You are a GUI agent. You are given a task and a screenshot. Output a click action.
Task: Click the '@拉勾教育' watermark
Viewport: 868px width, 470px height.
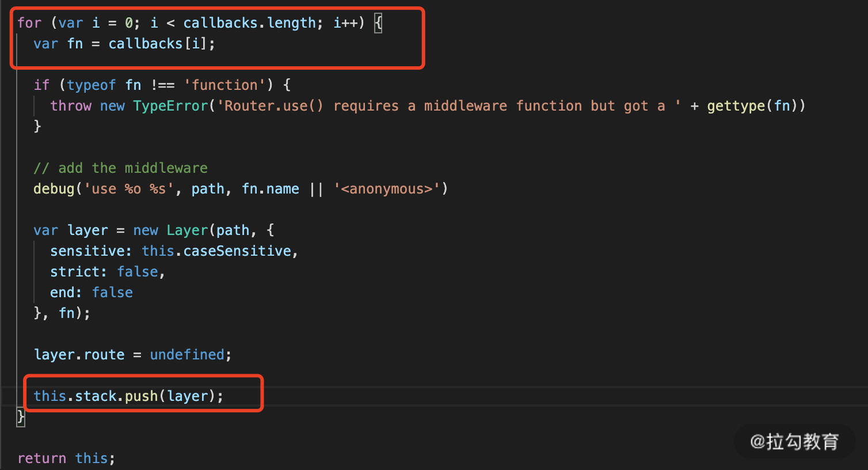tap(794, 442)
